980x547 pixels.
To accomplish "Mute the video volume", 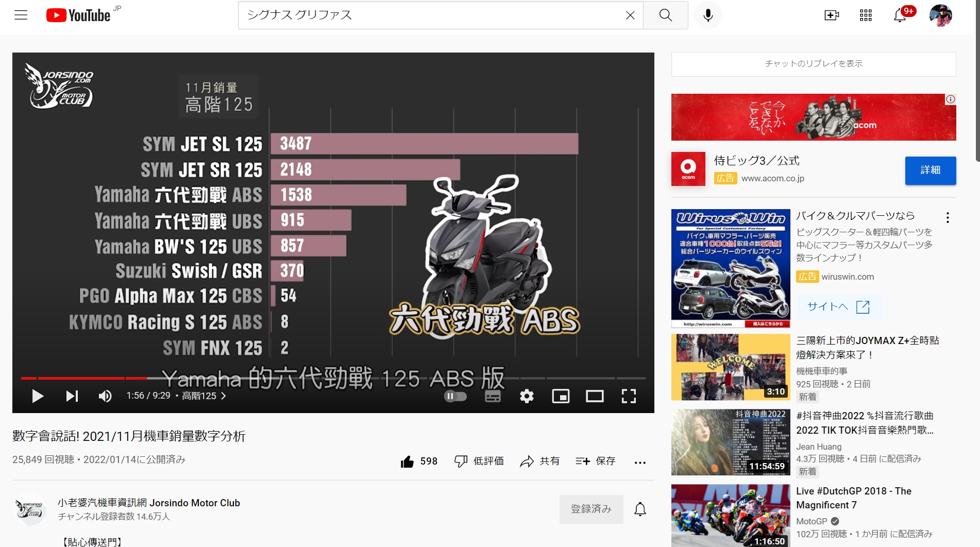I will pyautogui.click(x=105, y=396).
